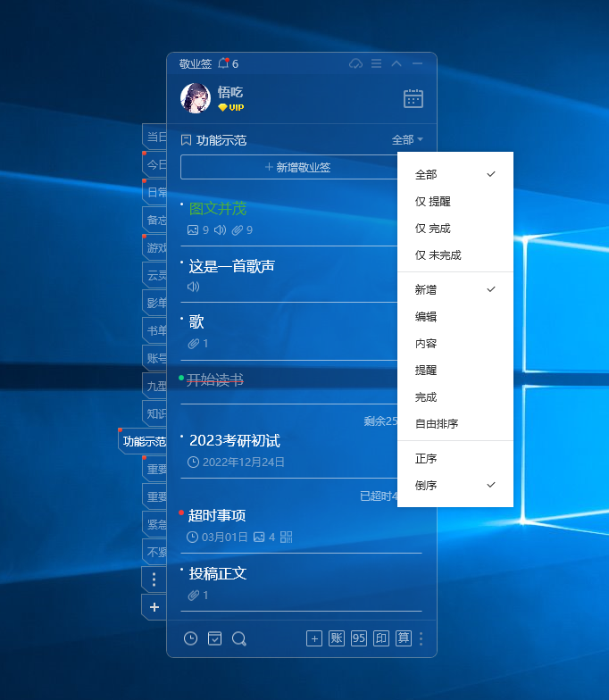Click the 新增敬业签 input box
609x700 pixels.
pos(289,167)
